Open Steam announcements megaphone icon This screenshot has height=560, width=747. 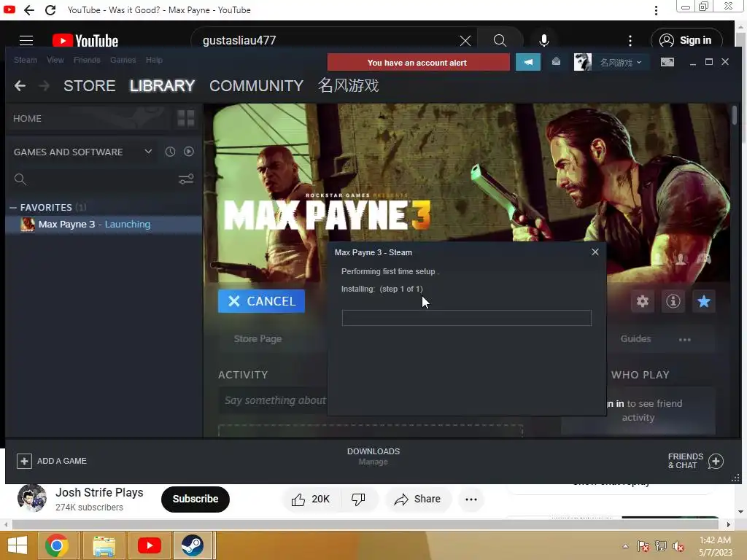tap(528, 63)
